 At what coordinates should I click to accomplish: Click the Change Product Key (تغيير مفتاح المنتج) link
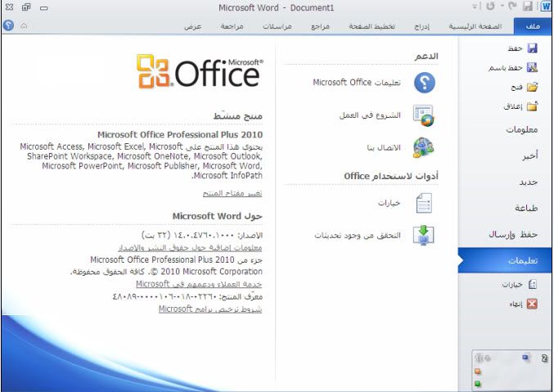[x=232, y=193]
